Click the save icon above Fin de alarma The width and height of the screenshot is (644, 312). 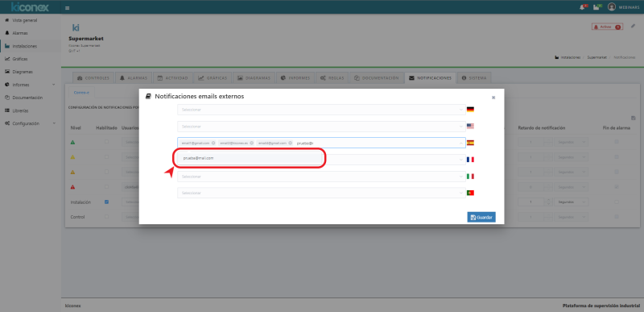(x=634, y=118)
